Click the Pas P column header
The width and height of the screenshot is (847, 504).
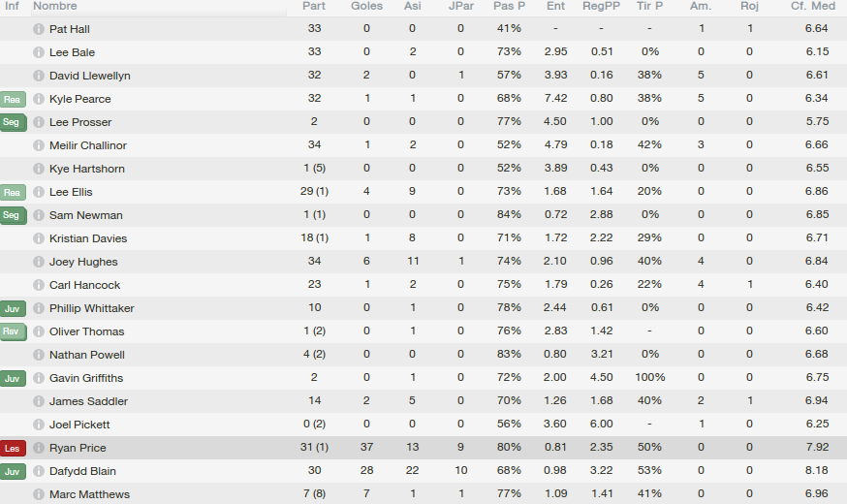[509, 6]
